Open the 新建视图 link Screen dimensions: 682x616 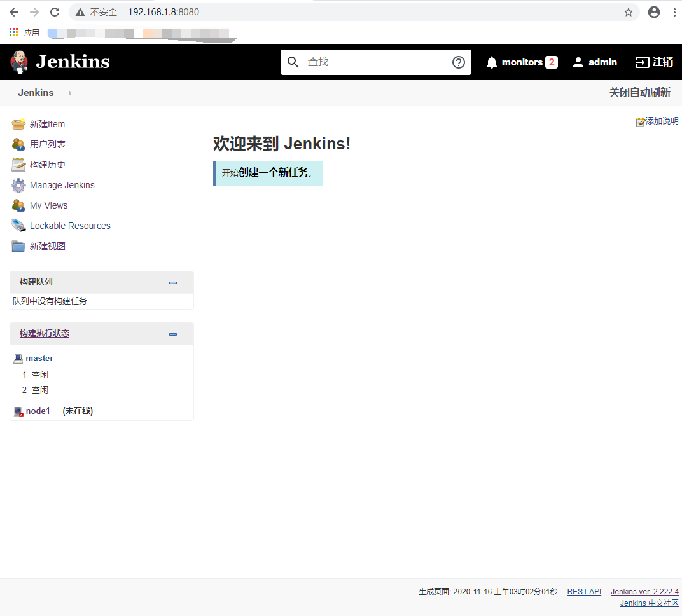[x=48, y=246]
